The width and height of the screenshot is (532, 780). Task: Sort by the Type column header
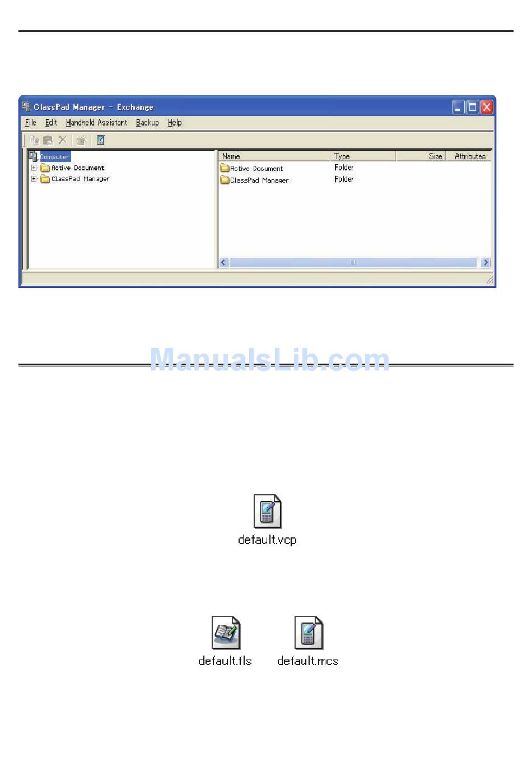tap(363, 156)
